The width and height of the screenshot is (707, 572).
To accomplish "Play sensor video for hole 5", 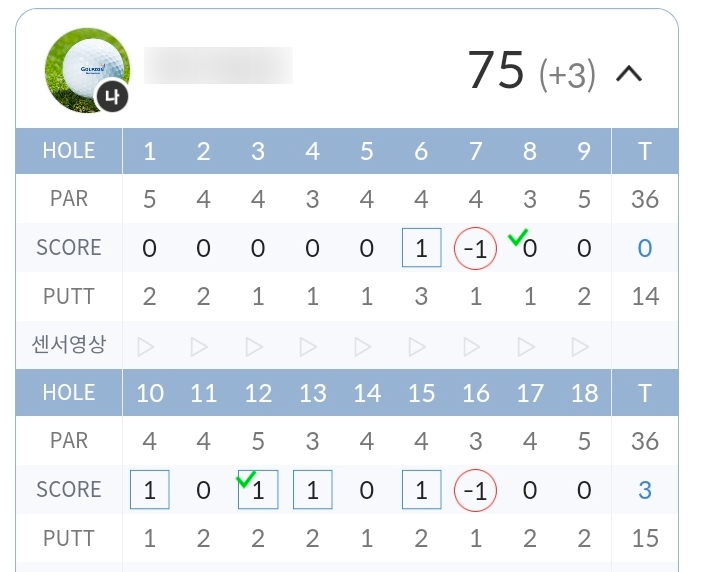I will pos(363,347).
